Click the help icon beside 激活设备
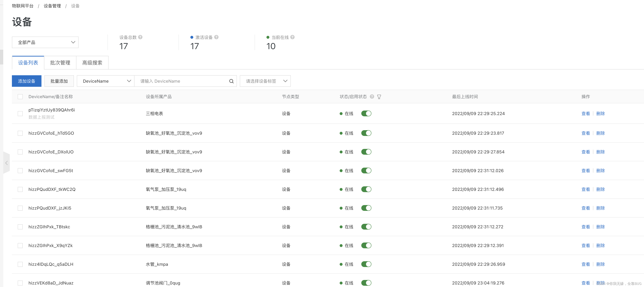The image size is (644, 287). click(217, 37)
